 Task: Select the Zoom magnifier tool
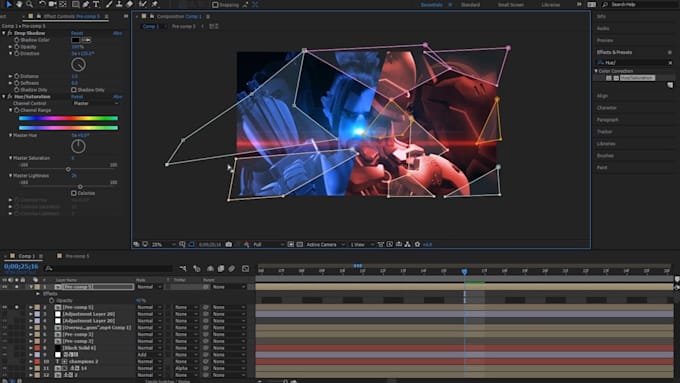pyautogui.click(x=29, y=4)
